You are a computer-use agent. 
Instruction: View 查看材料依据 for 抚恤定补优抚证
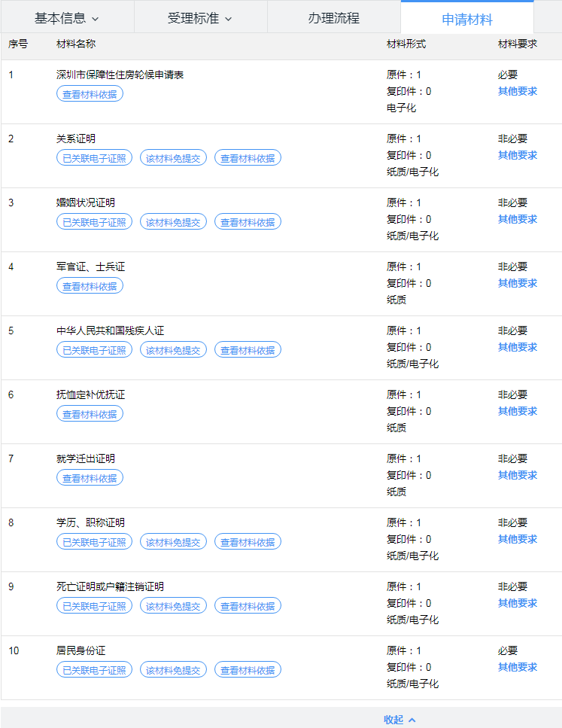90,415
